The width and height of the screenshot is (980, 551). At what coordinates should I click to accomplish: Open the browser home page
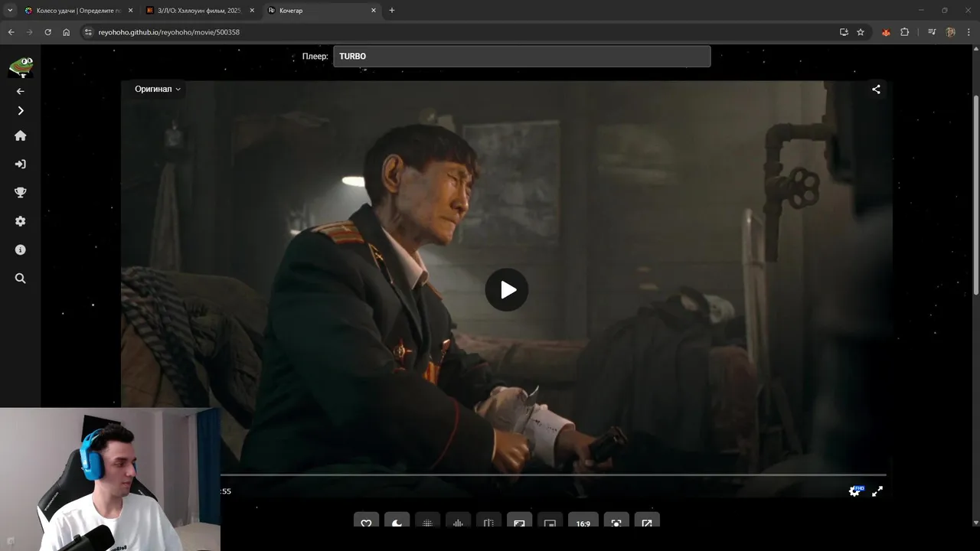pos(67,32)
